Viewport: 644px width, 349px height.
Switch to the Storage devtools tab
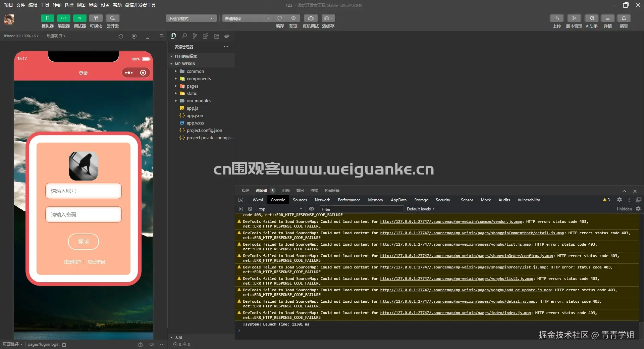(421, 200)
